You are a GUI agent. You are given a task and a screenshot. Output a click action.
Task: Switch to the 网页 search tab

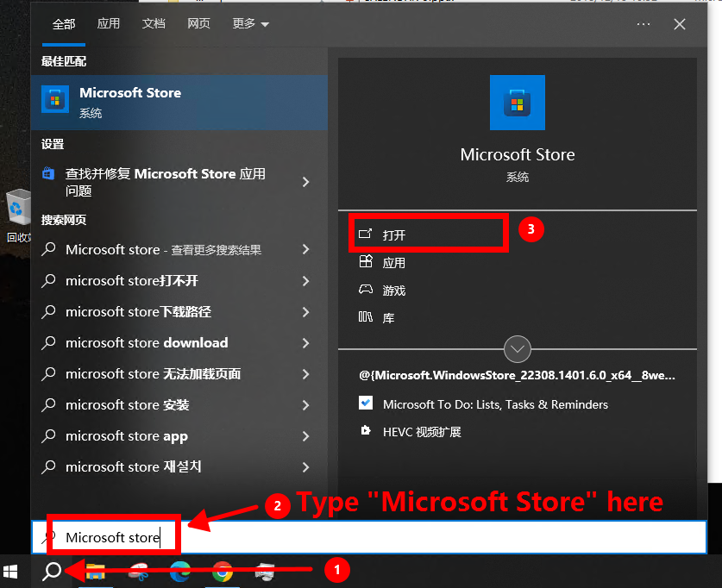(x=198, y=24)
